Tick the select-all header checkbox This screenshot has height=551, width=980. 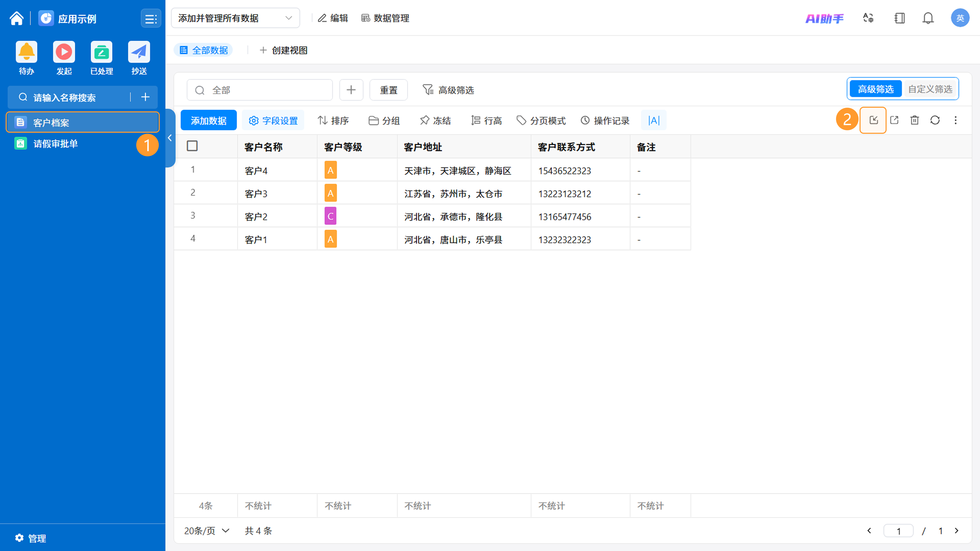tap(192, 146)
